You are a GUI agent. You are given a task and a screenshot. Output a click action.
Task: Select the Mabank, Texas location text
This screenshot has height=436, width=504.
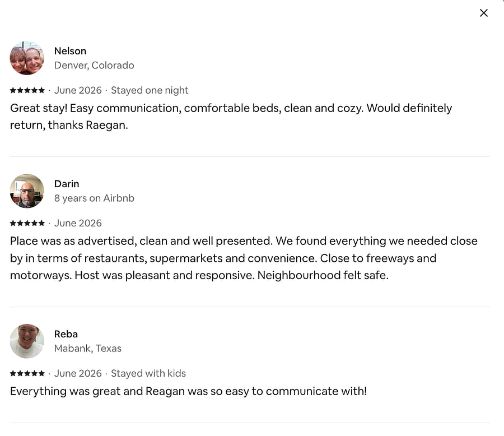88,349
